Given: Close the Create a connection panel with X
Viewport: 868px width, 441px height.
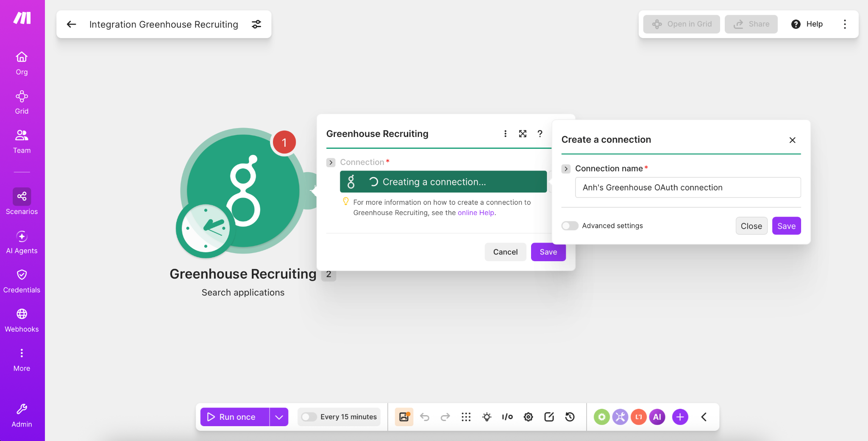Looking at the screenshot, I should tap(793, 140).
